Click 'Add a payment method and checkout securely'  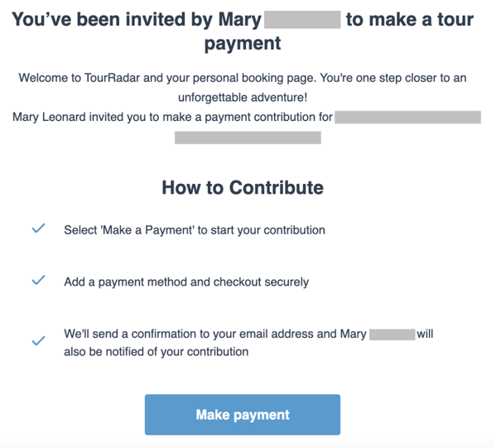point(186,282)
